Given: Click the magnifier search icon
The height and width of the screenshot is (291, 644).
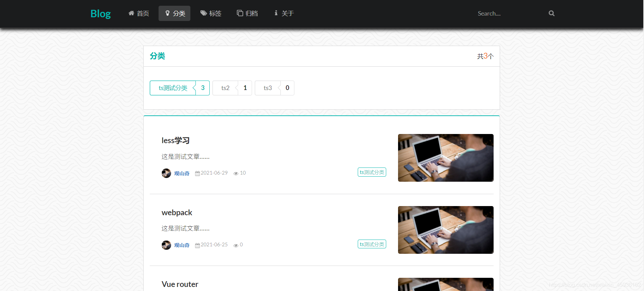Looking at the screenshot, I should (x=552, y=14).
